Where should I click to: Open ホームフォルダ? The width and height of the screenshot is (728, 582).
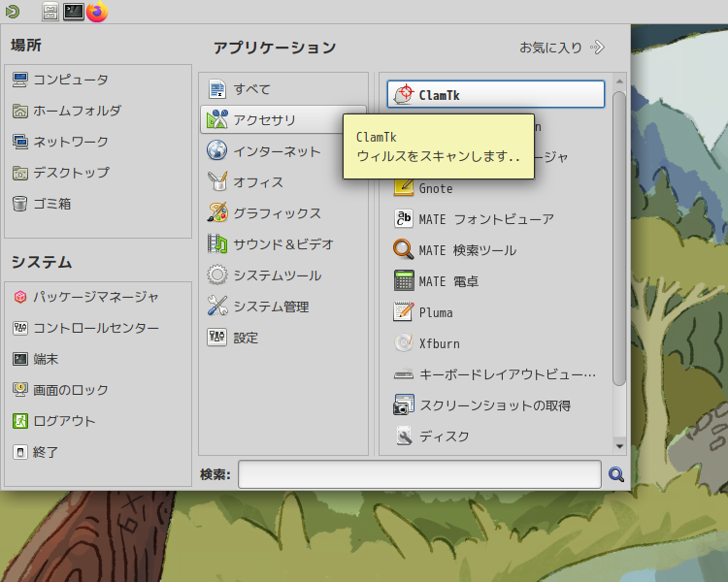point(98,111)
